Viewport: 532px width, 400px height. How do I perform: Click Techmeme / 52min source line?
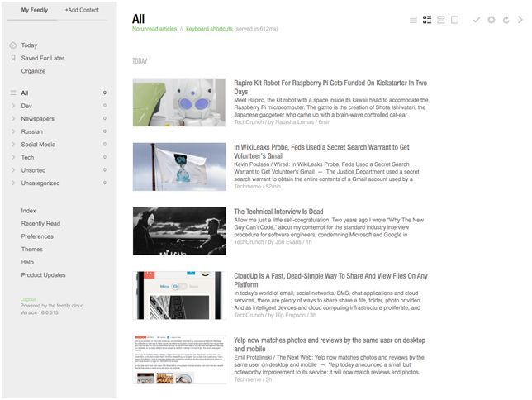pyautogui.click(x=257, y=187)
